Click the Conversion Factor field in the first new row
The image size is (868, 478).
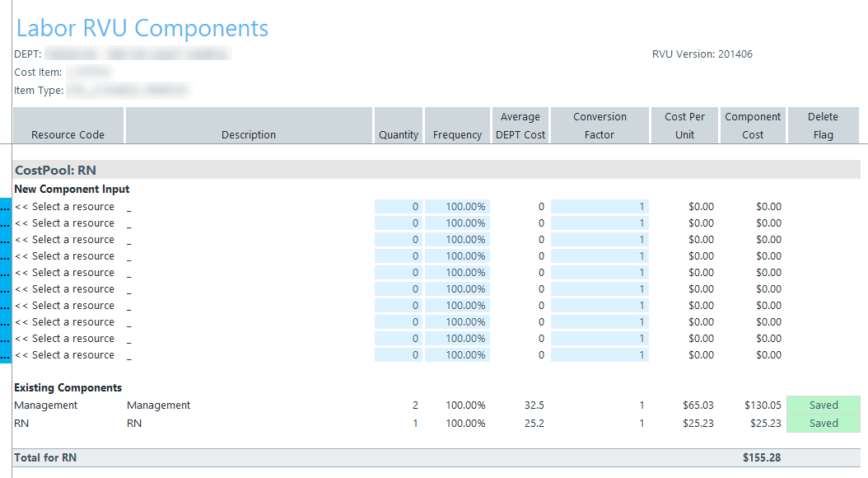(600, 207)
